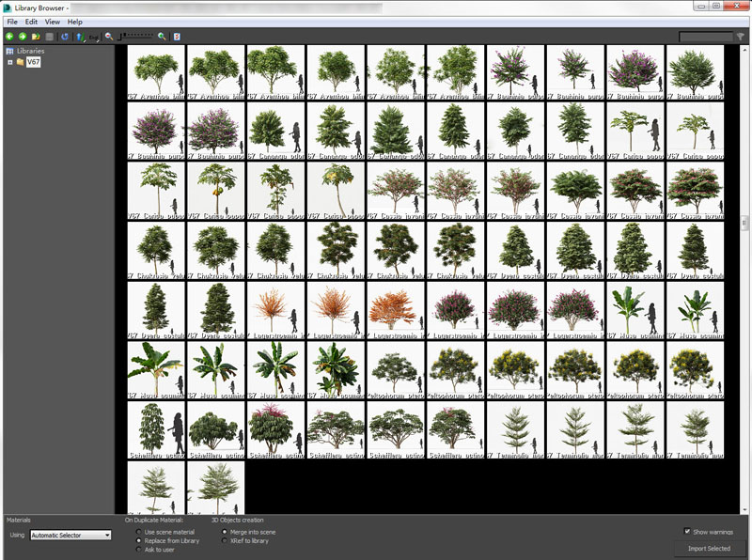752x560 pixels.
Task: Select the V67 folder in Libraries
Action: 33,62
